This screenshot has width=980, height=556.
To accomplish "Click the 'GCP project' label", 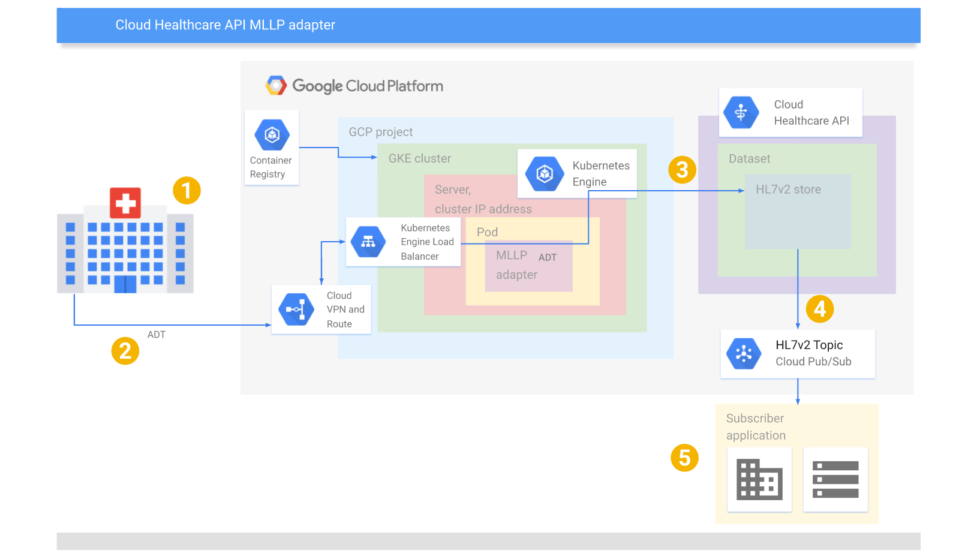I will pos(381,132).
